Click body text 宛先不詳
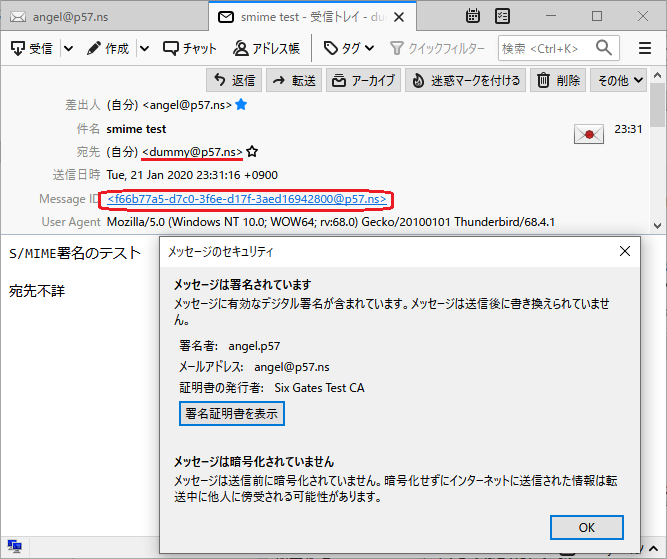667x559 pixels. pyautogui.click(x=37, y=291)
